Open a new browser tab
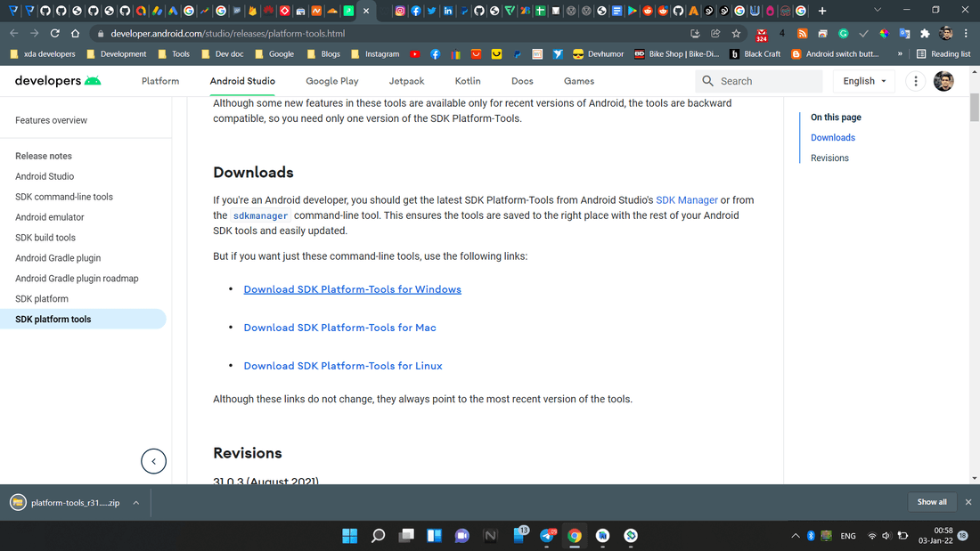Image resolution: width=980 pixels, height=551 pixels. (822, 11)
